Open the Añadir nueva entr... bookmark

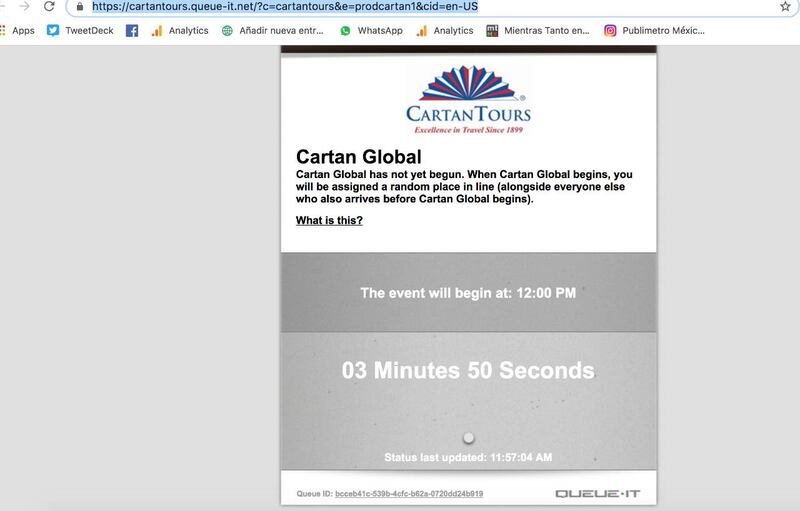[272, 31]
